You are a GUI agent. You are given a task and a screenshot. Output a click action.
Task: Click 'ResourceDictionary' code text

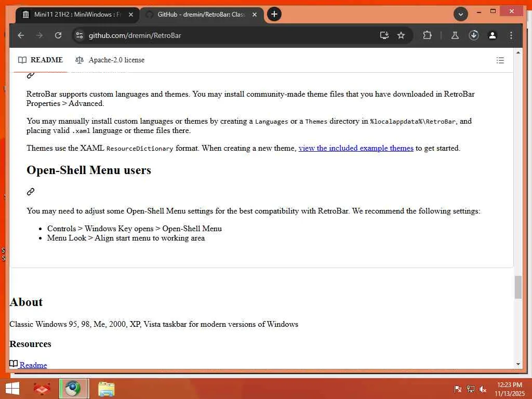point(140,149)
